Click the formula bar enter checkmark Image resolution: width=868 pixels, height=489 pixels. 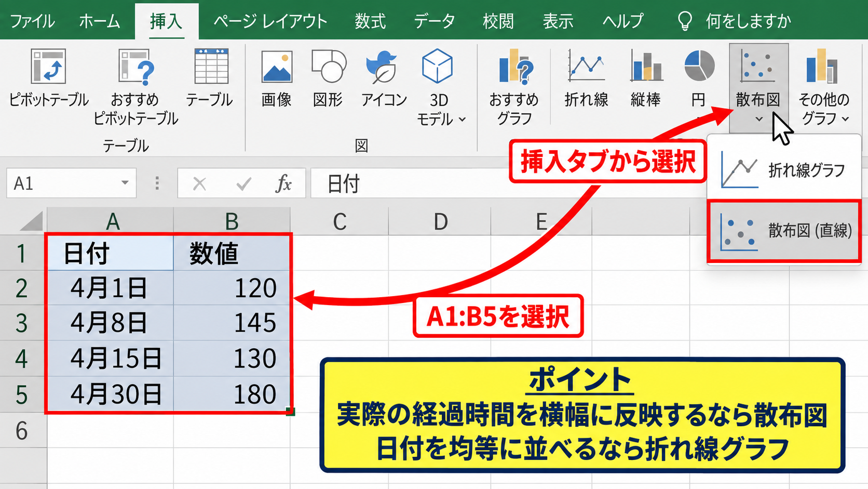[243, 183]
